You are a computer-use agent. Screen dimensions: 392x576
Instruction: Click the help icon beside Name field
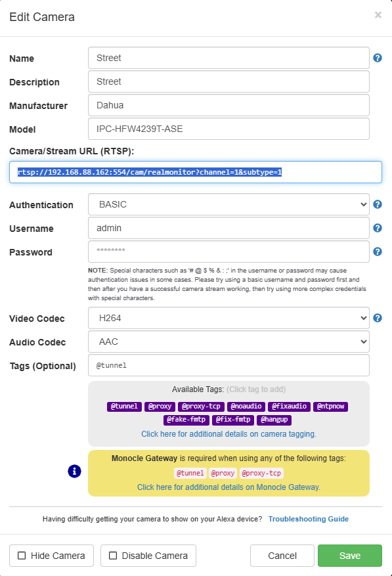click(378, 58)
